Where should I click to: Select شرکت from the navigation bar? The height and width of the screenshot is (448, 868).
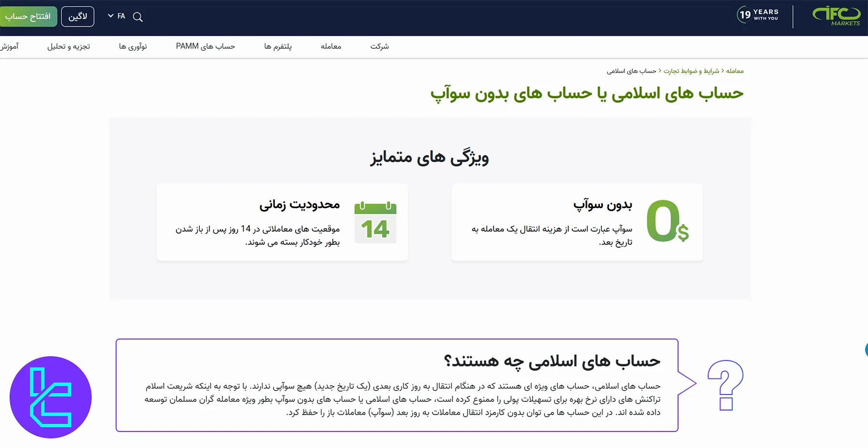(x=379, y=46)
